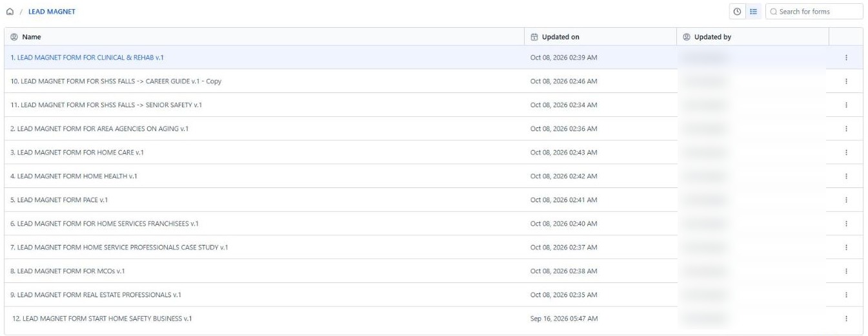Open form 7 Home Service Professionals Case Study
Screen dimensions: 868x336
[x=119, y=247]
